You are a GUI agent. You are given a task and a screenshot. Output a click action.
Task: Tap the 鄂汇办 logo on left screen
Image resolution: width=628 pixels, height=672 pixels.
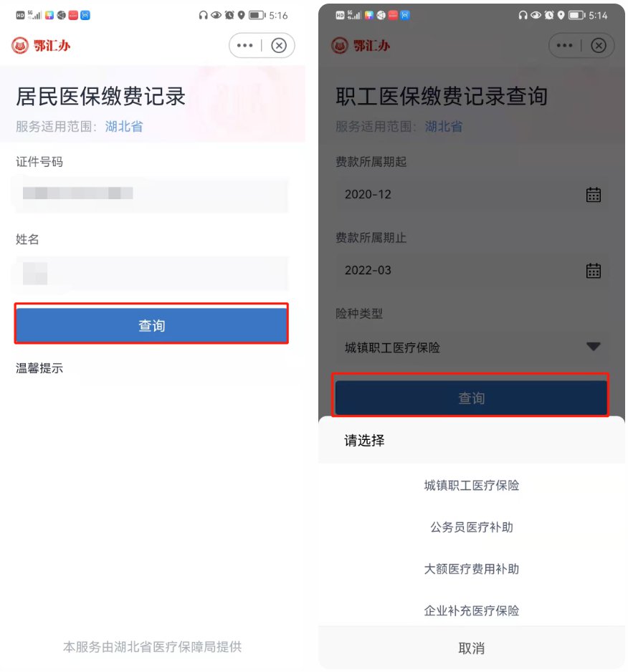point(41,45)
